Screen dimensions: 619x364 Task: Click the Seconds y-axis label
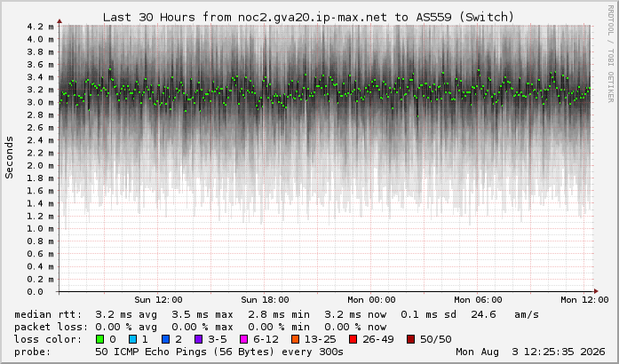pos(10,157)
